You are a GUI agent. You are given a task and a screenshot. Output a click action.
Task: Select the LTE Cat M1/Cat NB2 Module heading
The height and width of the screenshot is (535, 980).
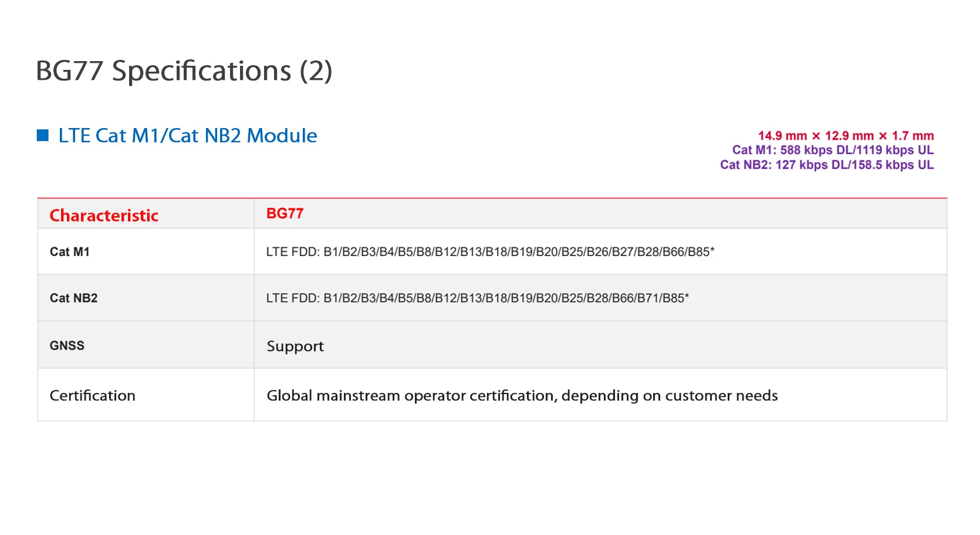187,136
